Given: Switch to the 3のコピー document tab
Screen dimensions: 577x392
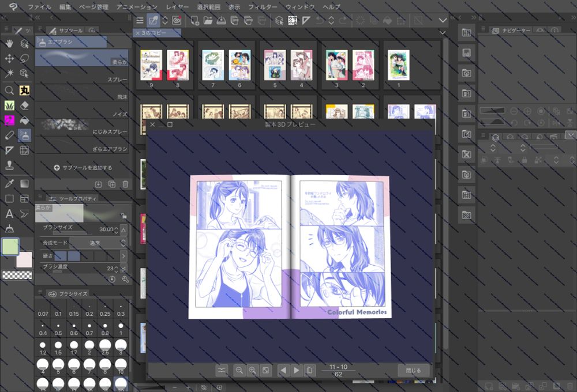Looking at the screenshot, I should pos(157,33).
